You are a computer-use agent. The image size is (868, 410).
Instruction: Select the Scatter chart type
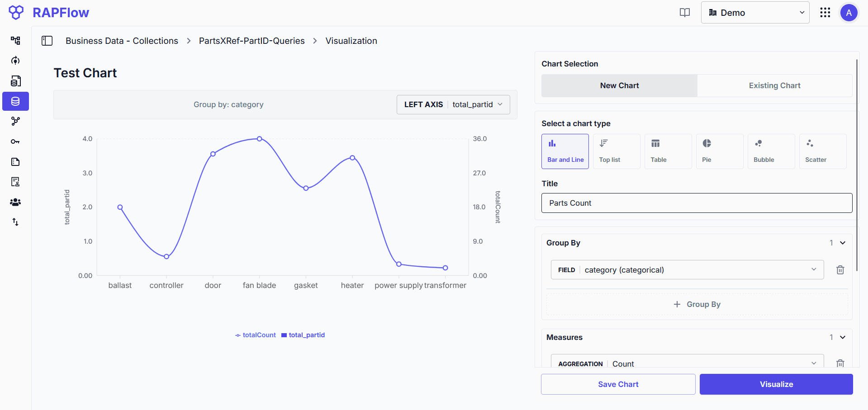click(x=822, y=151)
